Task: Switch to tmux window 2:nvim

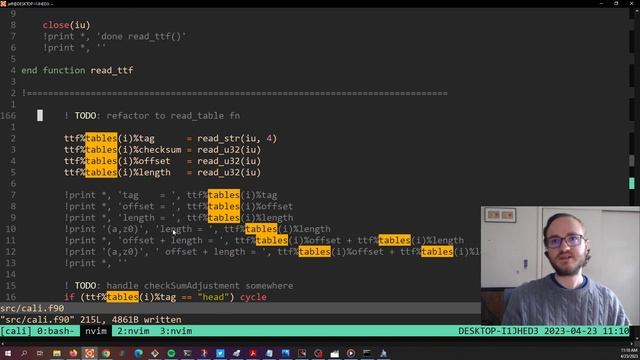Action: 133,331
